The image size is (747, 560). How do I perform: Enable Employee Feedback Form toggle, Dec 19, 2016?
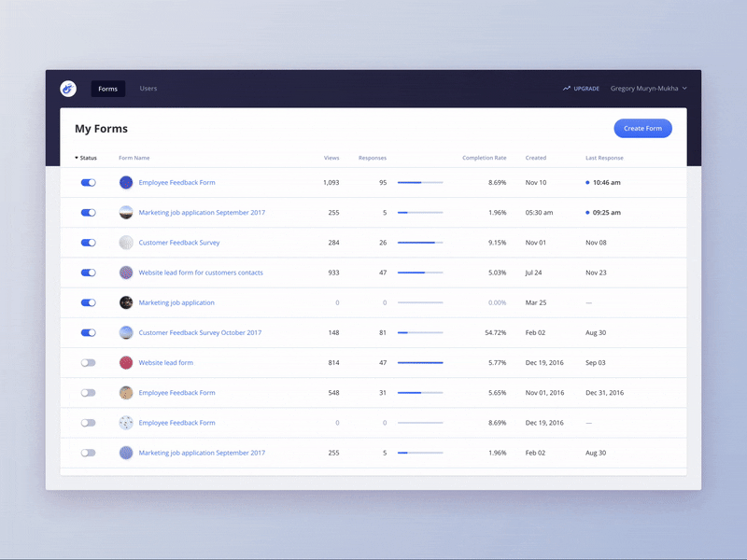[88, 423]
